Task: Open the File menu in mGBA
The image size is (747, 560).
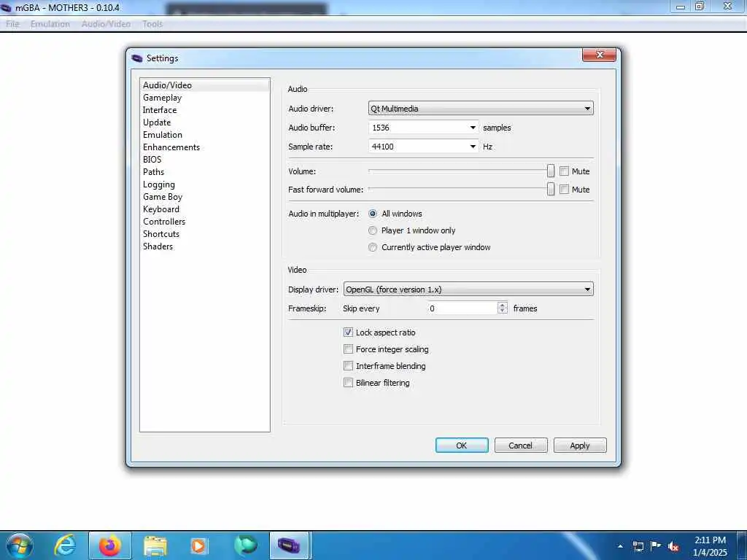Action: tap(12, 24)
